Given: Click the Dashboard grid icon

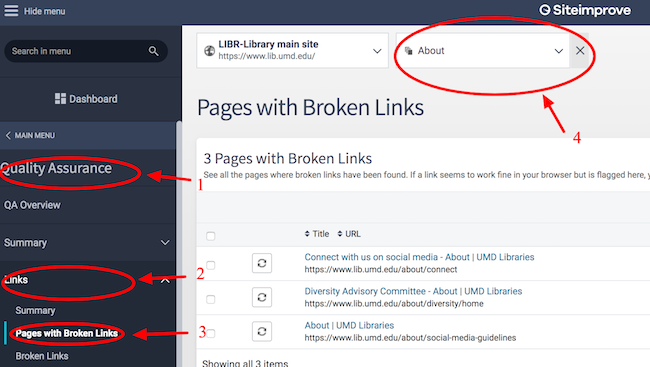Looking at the screenshot, I should coord(60,99).
